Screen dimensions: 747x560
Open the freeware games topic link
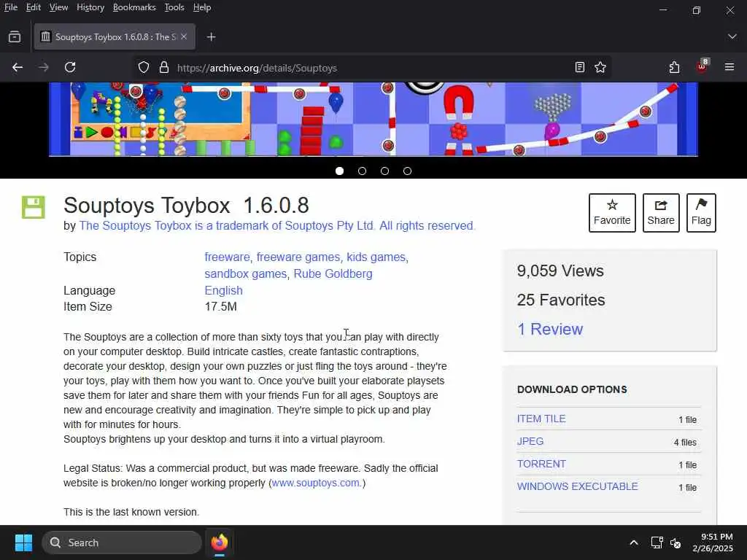click(298, 257)
